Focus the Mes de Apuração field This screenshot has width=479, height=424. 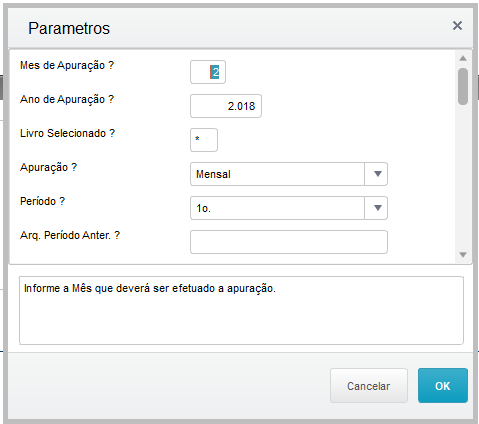(x=208, y=72)
